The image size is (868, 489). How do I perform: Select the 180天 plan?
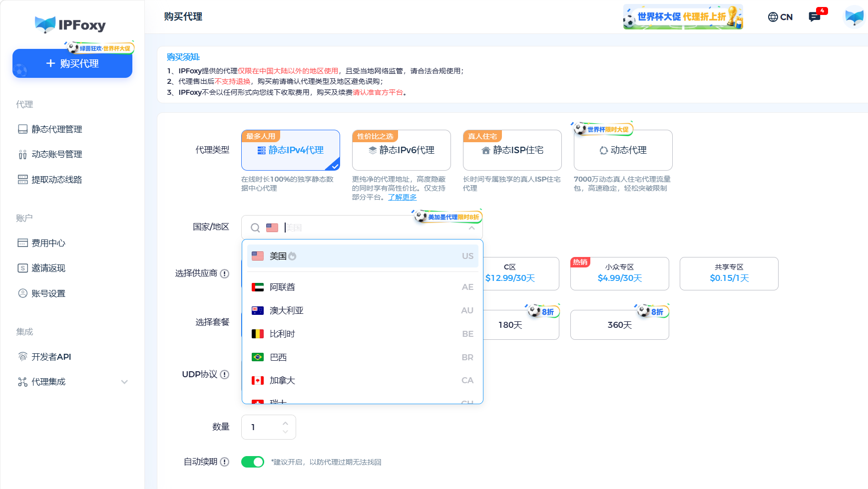[521, 325]
